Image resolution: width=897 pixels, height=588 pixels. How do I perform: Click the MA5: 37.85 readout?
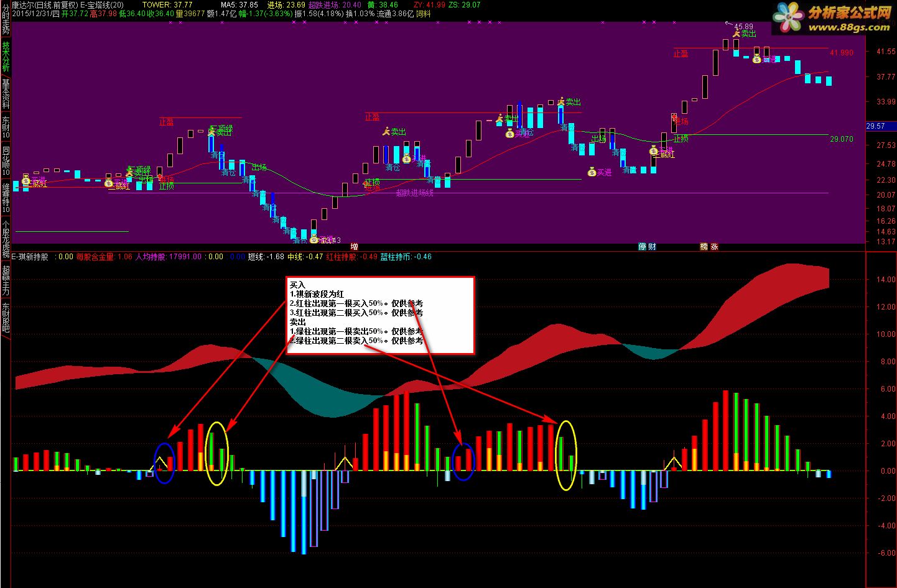[x=239, y=4]
